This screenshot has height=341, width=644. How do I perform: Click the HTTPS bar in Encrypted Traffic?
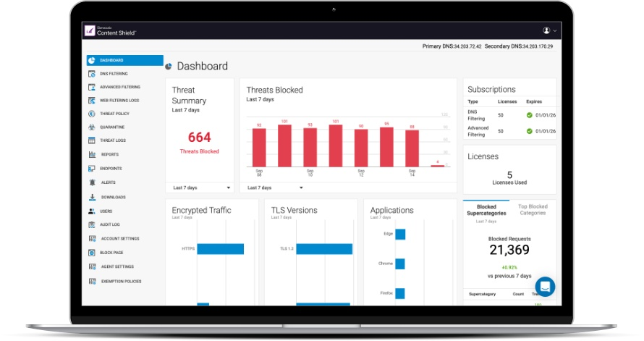221,249
